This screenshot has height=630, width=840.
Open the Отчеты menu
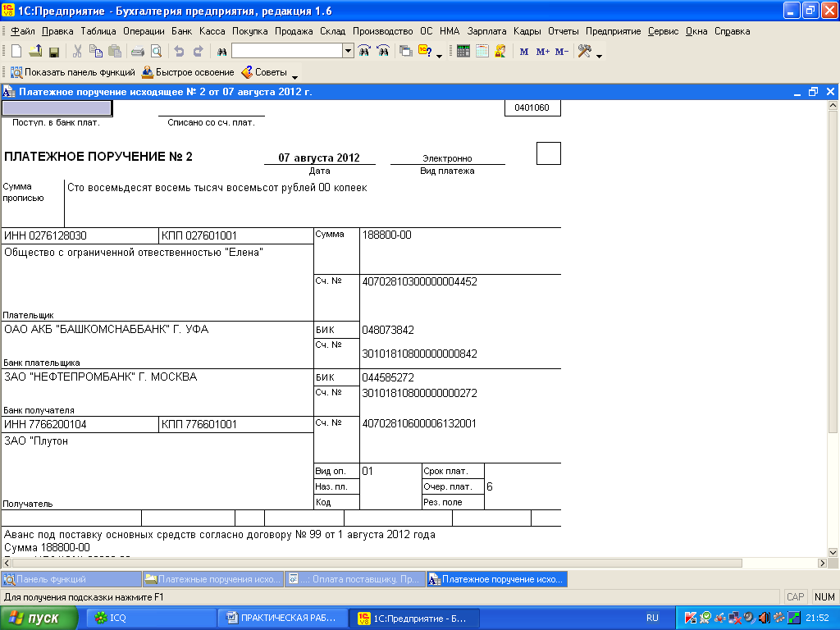(x=563, y=31)
